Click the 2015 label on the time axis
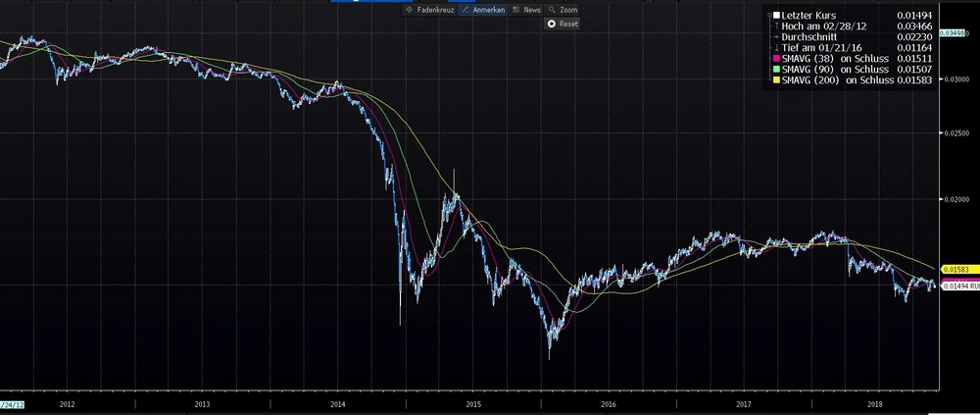 [x=472, y=403]
